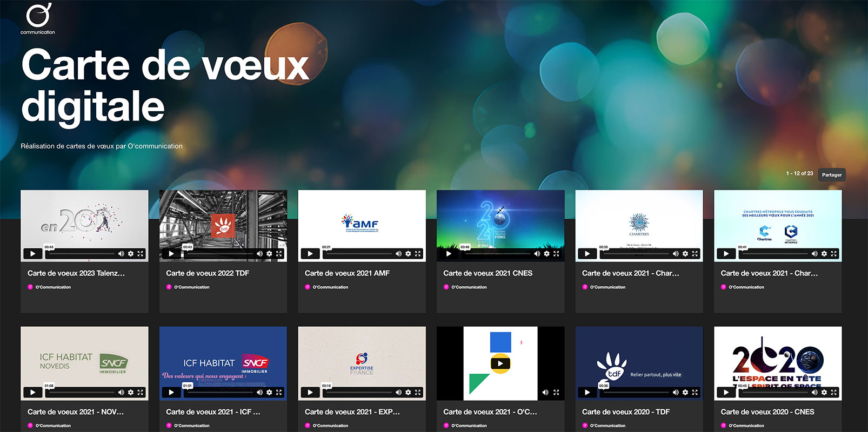868x432 pixels.
Task: Enter fullscreen on Chartres snowflake logo video
Action: pos(695,254)
